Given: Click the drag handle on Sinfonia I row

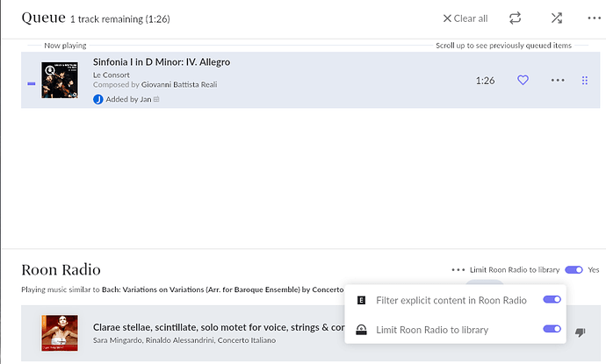Looking at the screenshot, I should tap(585, 81).
